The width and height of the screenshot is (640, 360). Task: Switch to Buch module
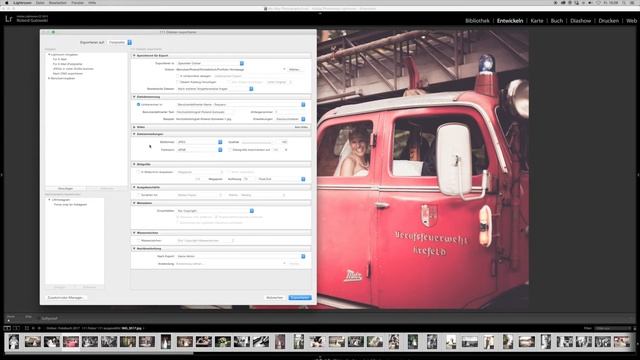(557, 20)
